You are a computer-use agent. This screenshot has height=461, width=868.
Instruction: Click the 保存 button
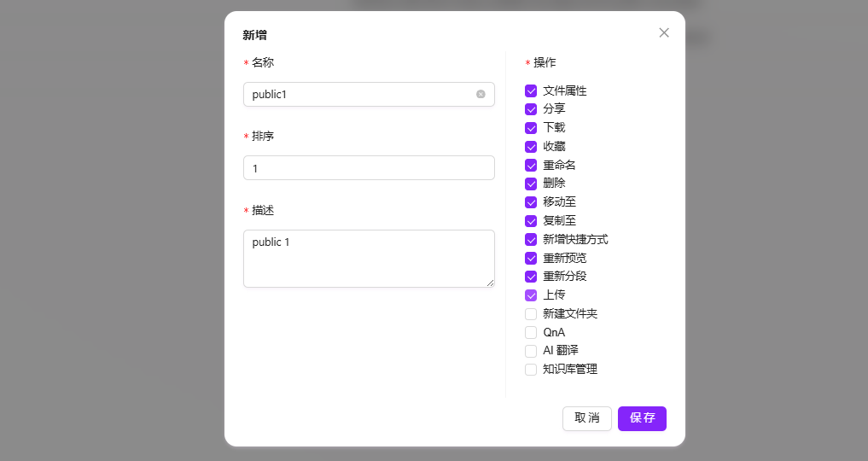tap(642, 418)
